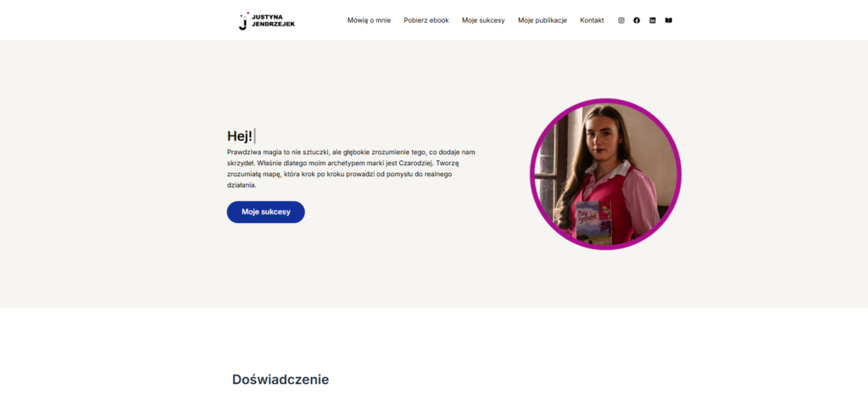
Task: Click the blue Moje sukcesy button
Action: [x=265, y=212]
